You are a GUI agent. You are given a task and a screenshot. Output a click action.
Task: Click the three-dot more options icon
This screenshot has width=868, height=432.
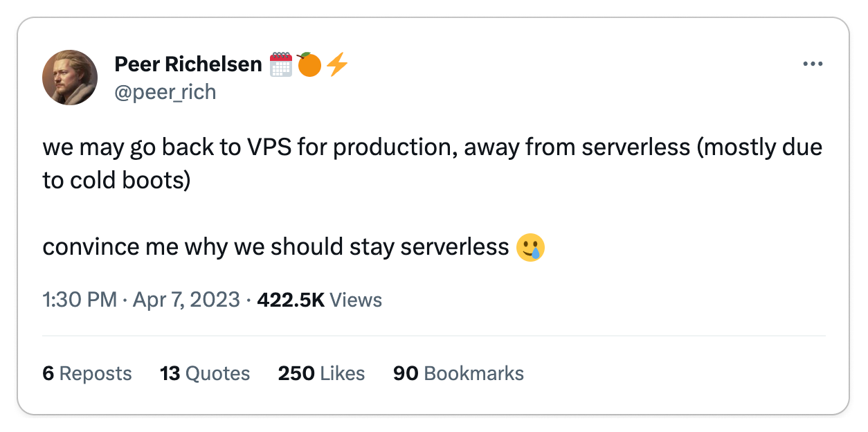coord(812,64)
